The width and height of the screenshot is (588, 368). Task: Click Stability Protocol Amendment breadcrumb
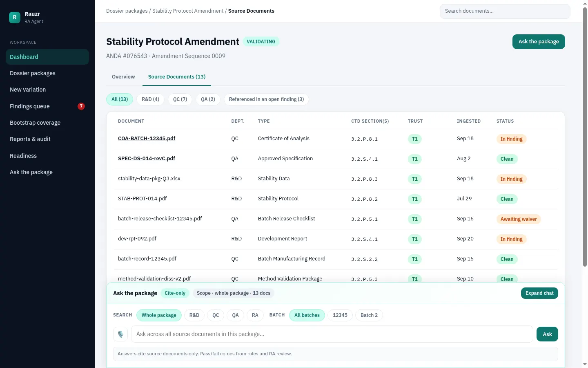pyautogui.click(x=188, y=11)
